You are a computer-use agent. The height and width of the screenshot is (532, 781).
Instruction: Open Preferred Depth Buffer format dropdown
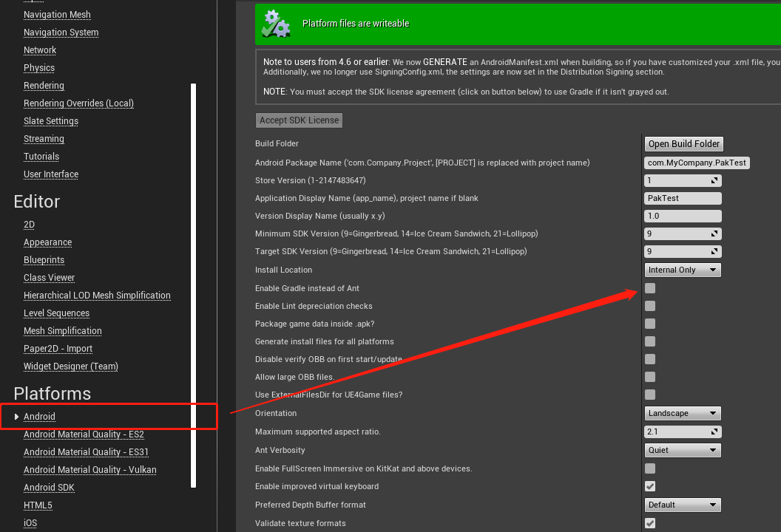683,505
